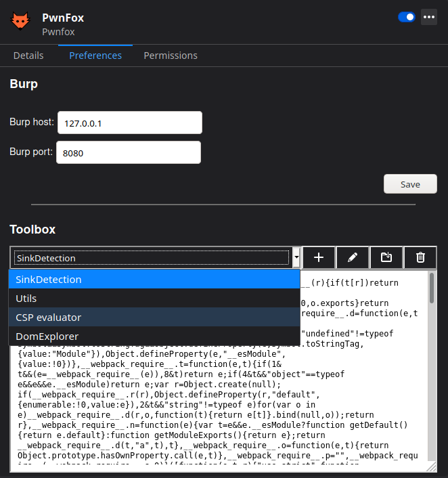The height and width of the screenshot is (478, 448).
Task: Open the Permissions tab
Action: (171, 56)
